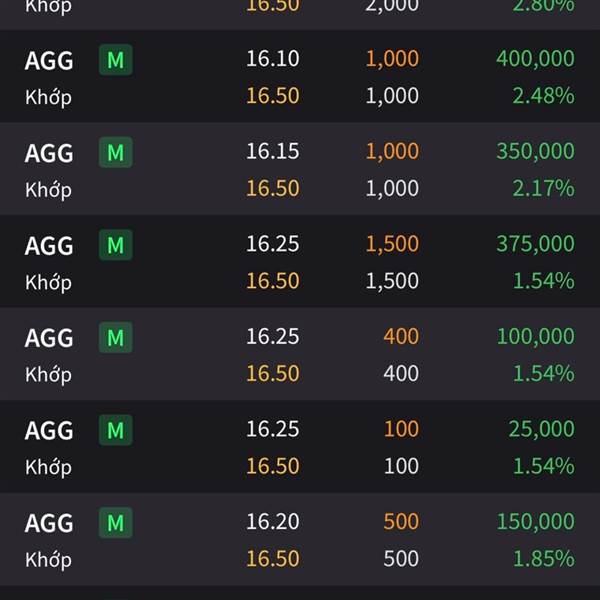
Task: Tap the M badge in the 16.15 order row
Action: (x=115, y=153)
